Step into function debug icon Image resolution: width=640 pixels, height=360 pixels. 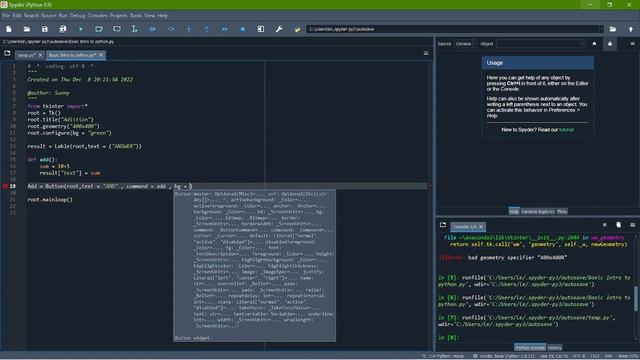(189, 29)
